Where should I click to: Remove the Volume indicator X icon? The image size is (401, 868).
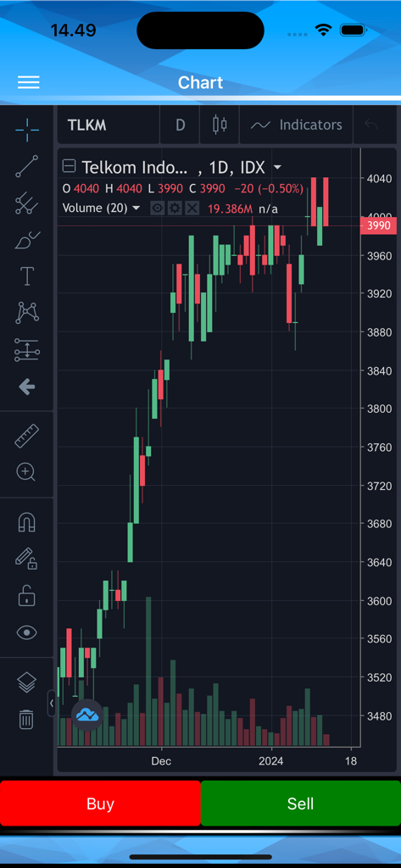192,209
